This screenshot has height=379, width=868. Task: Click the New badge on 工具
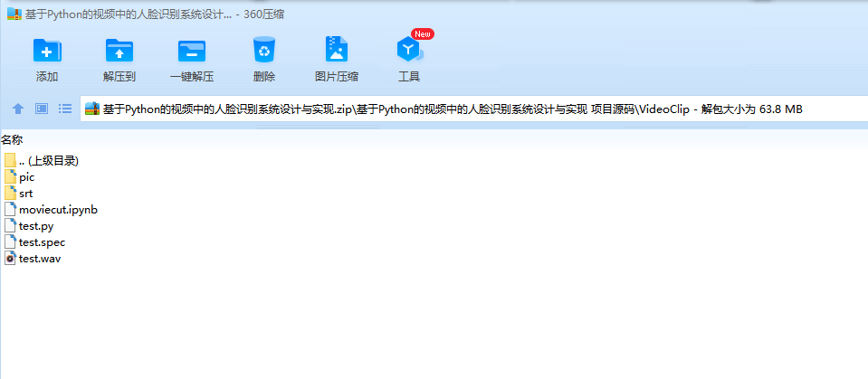tap(423, 33)
